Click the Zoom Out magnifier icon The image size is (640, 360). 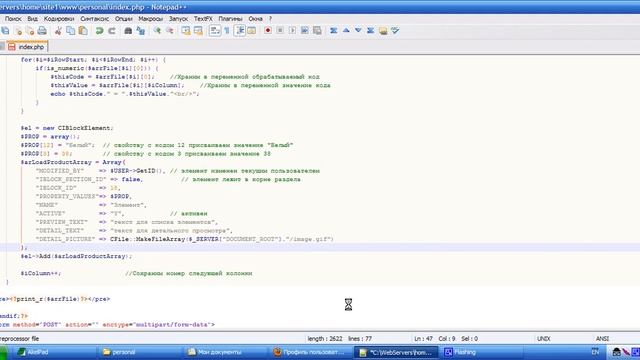(x=169, y=31)
